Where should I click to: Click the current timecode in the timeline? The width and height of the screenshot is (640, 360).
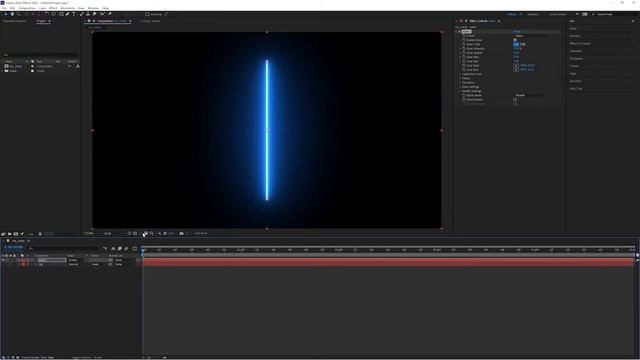tap(13, 247)
